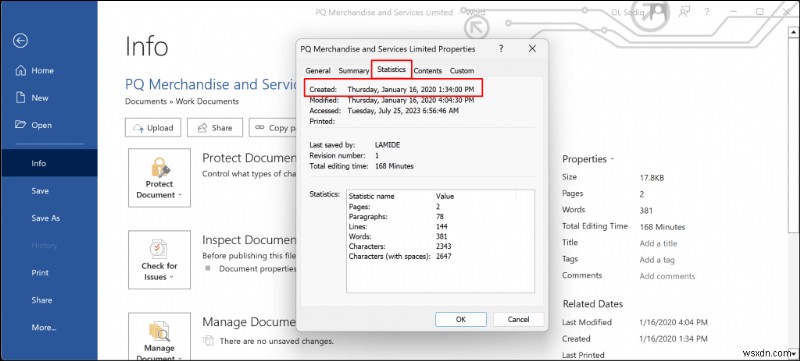The height and width of the screenshot is (361, 800).
Task: Click the Statistic name column header
Action: pyautogui.click(x=371, y=196)
